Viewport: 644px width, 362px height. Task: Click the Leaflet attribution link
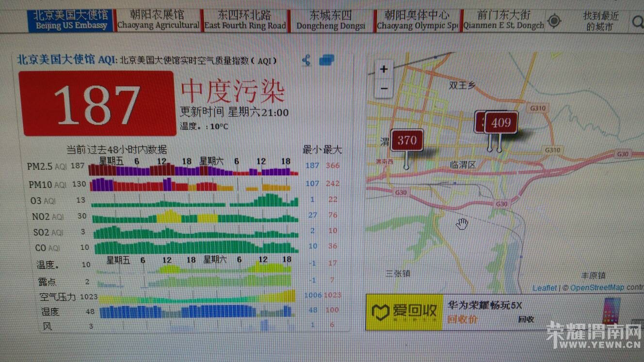coord(545,288)
